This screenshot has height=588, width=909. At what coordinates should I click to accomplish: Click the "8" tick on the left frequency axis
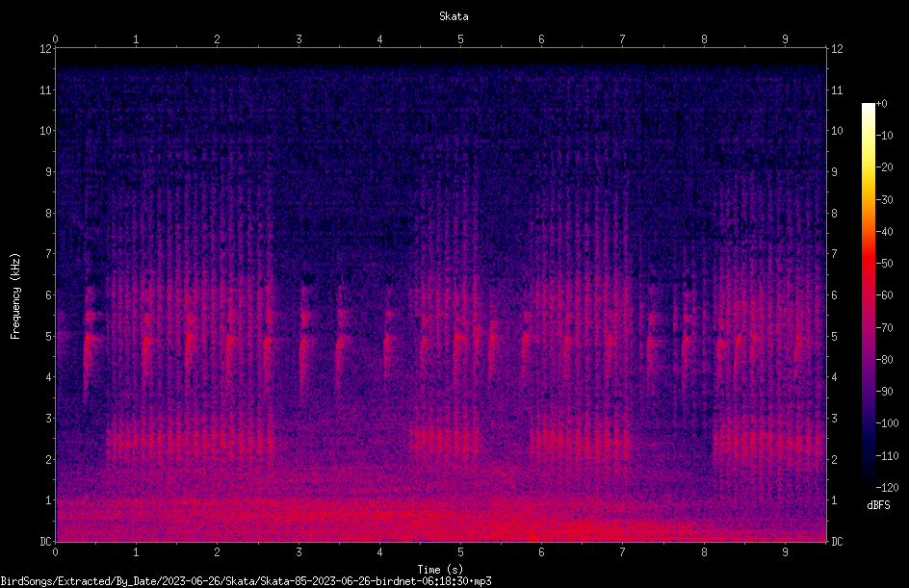(49, 214)
